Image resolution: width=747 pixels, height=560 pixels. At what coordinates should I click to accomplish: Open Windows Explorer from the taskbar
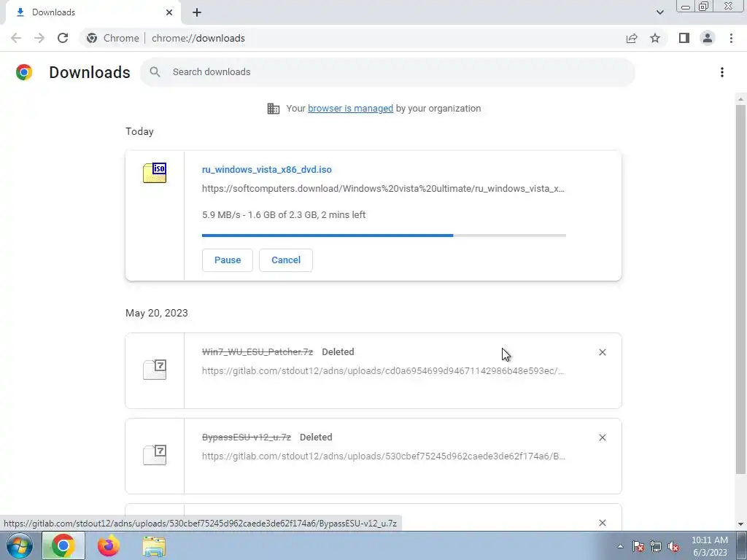(155, 545)
